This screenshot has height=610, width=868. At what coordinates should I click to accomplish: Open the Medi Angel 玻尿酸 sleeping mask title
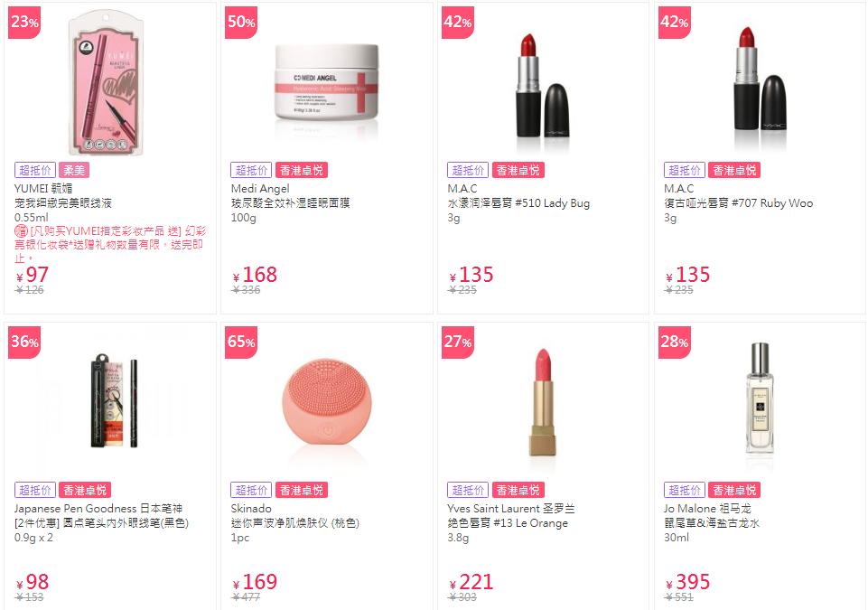(291, 202)
